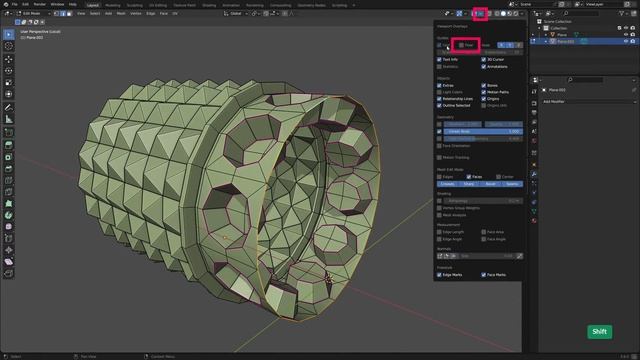
Task: Select the Spin tool
Action: (x=9, y=215)
